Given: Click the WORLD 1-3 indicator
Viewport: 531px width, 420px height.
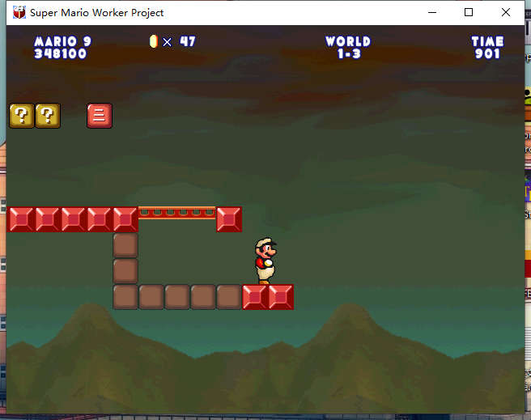Looking at the screenshot, I should click(x=348, y=48).
